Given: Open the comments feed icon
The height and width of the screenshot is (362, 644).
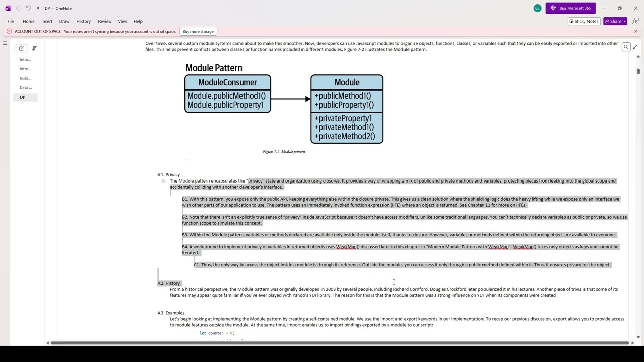Looking at the screenshot, I should [x=636, y=21].
